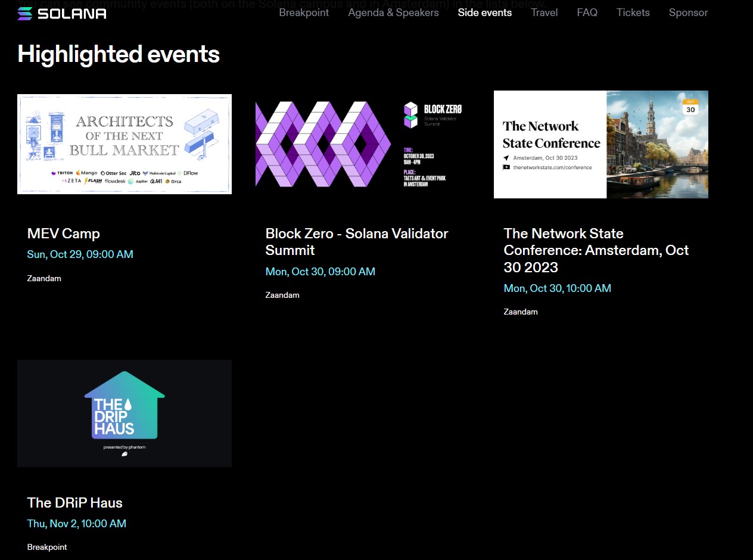This screenshot has height=560, width=753.
Task: Open Block Zero - Solana Validator Summit title
Action: point(356,241)
